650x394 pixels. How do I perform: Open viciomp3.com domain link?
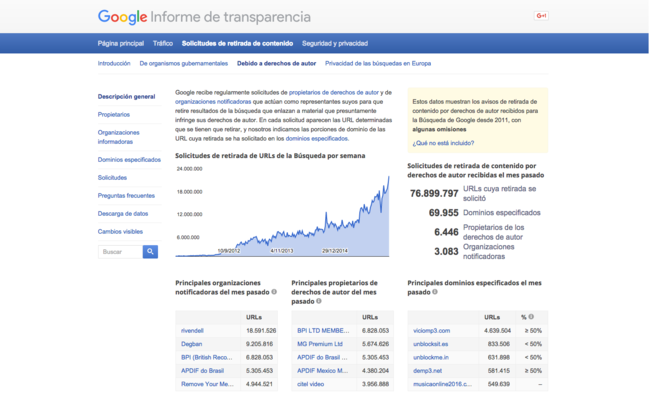point(432,331)
